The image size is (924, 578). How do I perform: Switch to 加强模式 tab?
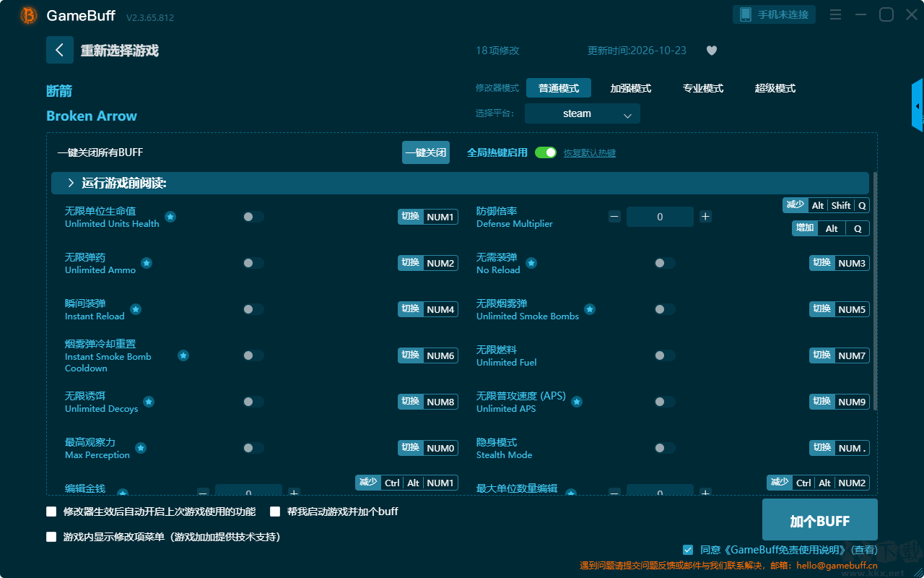pos(631,88)
